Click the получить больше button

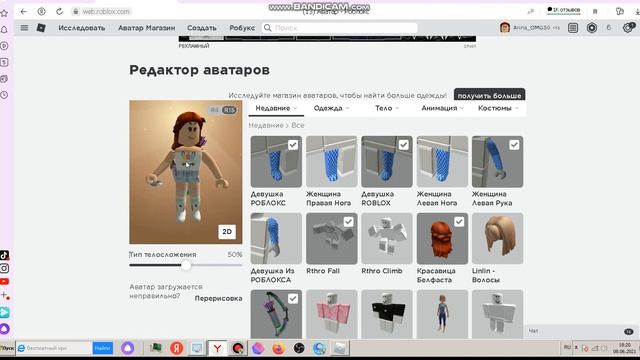click(489, 95)
